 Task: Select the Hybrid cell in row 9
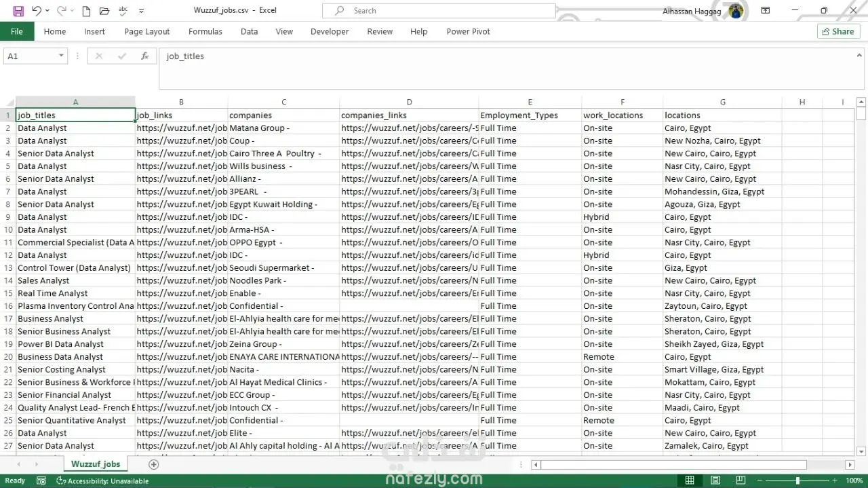[623, 217]
